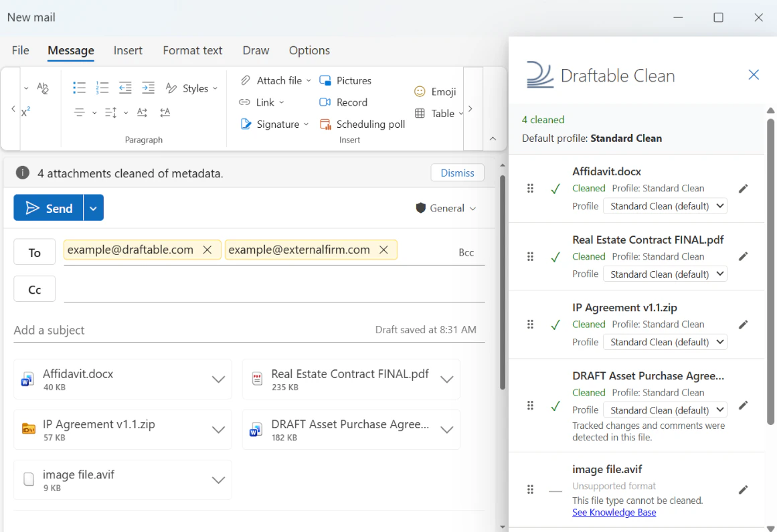Dismiss the attachments cleaned notification
777x532 pixels.
pyautogui.click(x=457, y=173)
